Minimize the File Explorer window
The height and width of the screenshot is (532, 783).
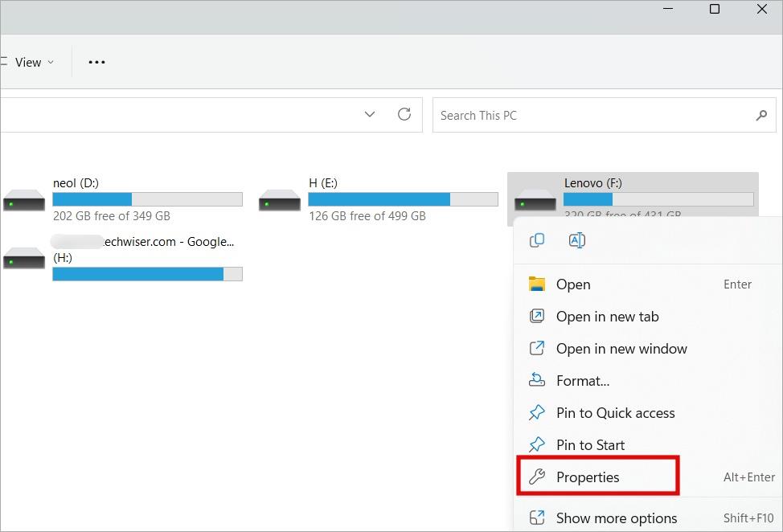pos(668,9)
